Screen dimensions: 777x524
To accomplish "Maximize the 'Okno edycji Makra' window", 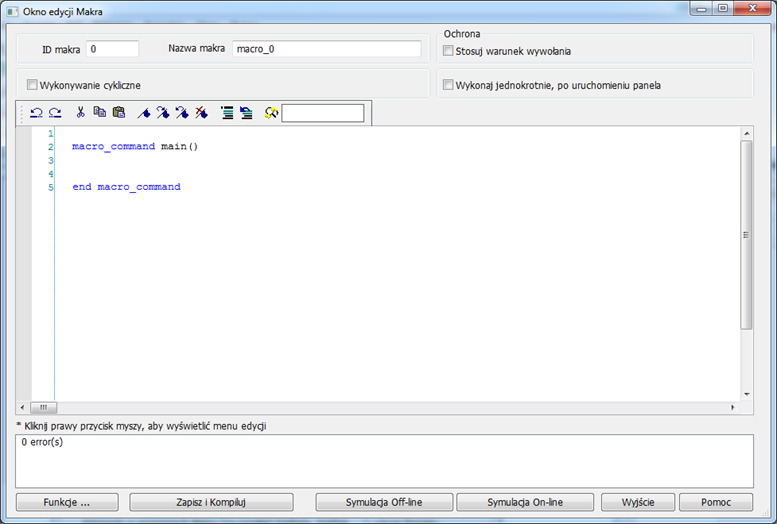I will pos(723,8).
